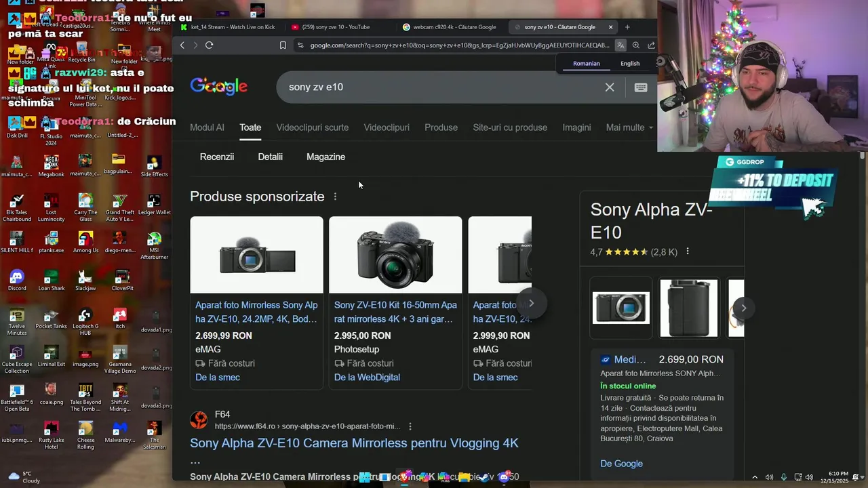Open Ledger Wallet desktop shortcut
Viewport: 868px width, 488px height.
pyautogui.click(x=155, y=204)
